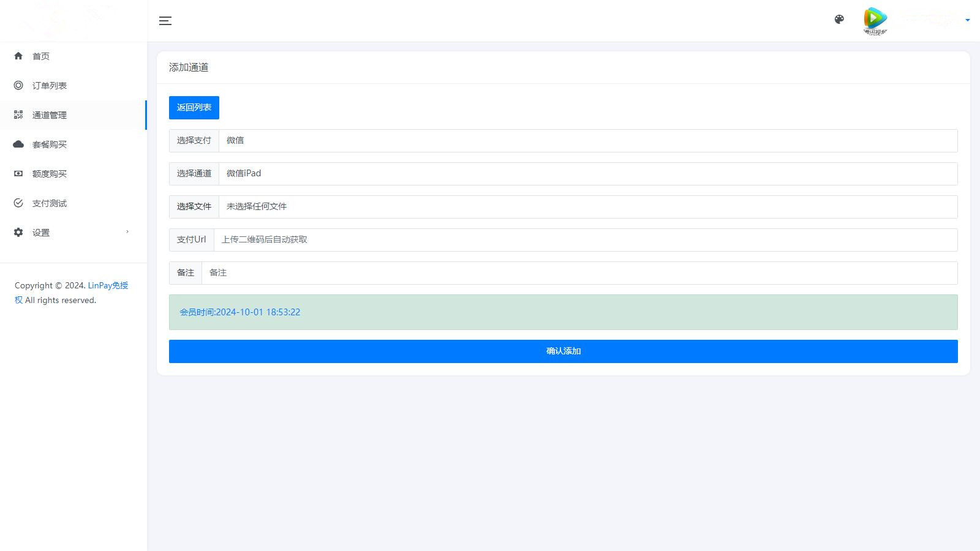Click the settings gear icon
The image size is (980, 551).
[18, 232]
